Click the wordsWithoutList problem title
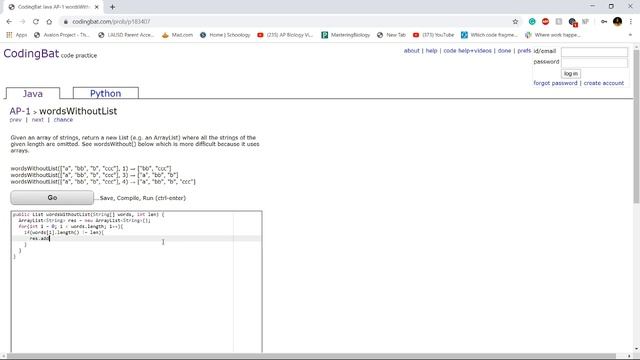640x360 pixels. tap(78, 111)
